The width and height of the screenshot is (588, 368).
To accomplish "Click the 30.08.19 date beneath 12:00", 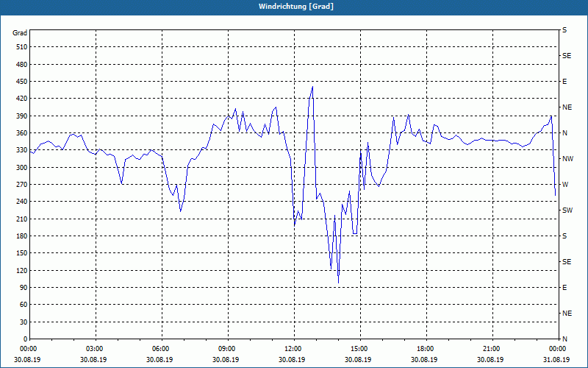I will pyautogui.click(x=292, y=359).
